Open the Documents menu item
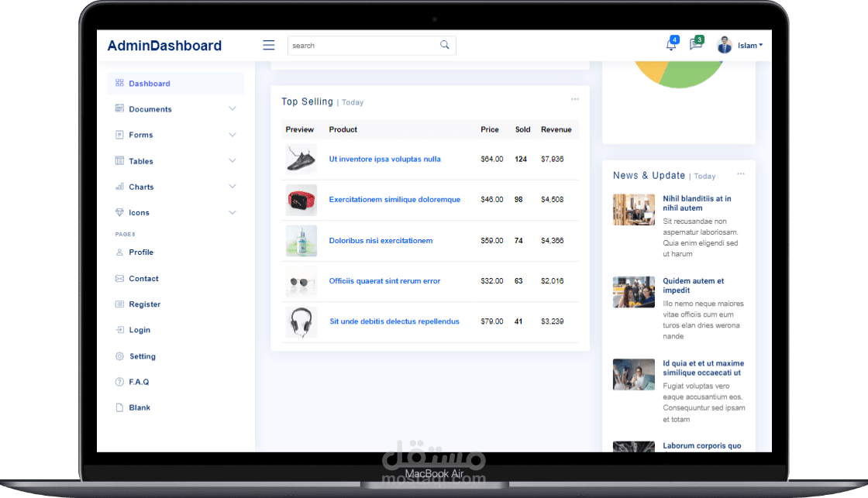Image resolution: width=868 pixels, height=498 pixels. [176, 109]
